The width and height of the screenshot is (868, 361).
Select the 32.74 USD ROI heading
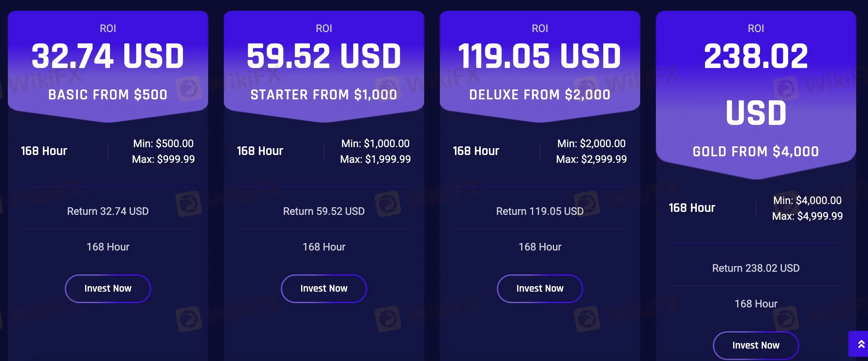click(x=108, y=56)
